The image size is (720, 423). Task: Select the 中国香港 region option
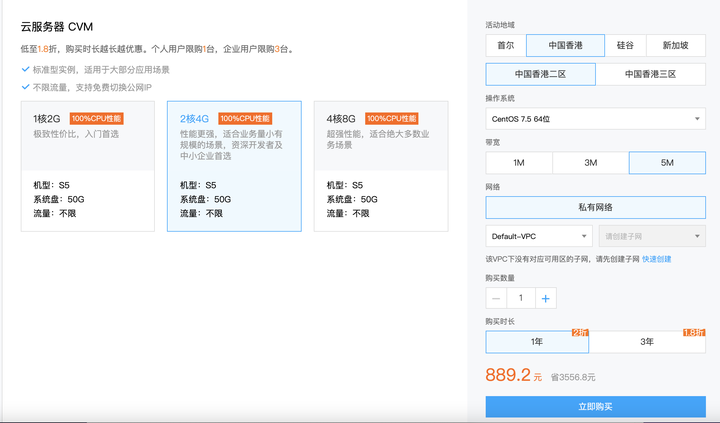(565, 45)
